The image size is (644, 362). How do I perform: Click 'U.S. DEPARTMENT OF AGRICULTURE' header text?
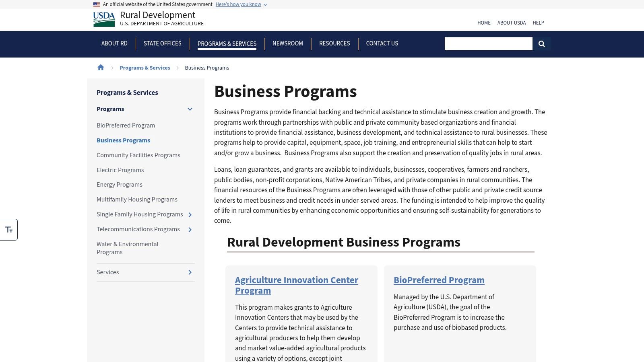click(162, 24)
